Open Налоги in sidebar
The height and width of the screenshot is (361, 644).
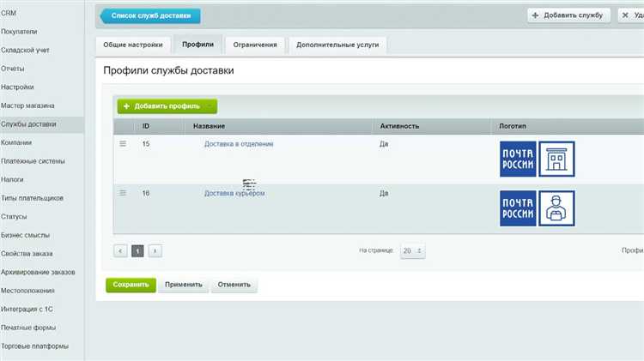[12, 180]
